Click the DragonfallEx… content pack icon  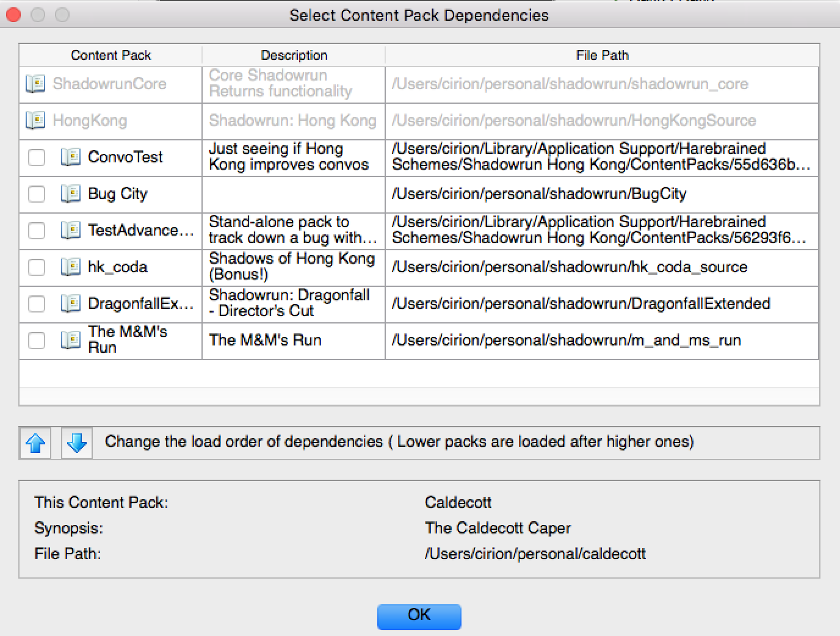point(71,303)
